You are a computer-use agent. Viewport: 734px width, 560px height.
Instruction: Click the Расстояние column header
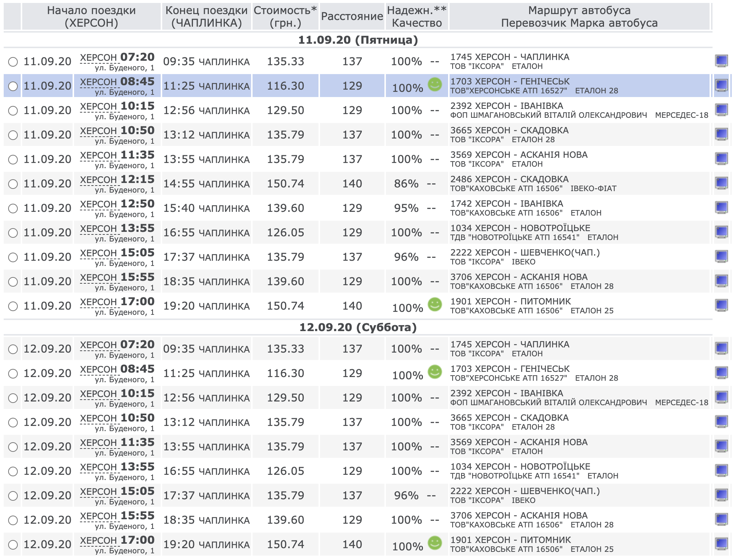[352, 17]
